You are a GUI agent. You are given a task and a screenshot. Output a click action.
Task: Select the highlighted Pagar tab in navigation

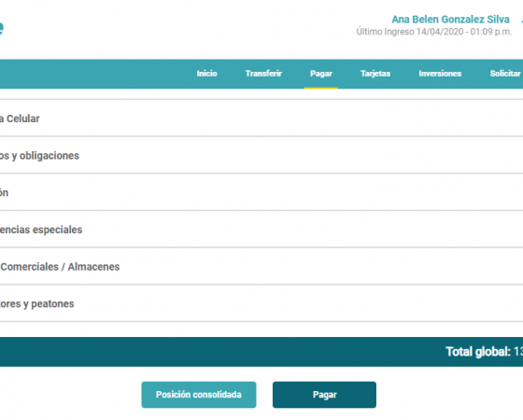pyautogui.click(x=321, y=74)
